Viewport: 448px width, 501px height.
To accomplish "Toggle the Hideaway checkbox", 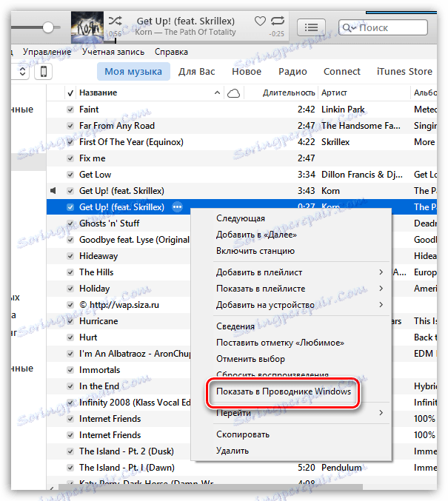I will coord(70,256).
